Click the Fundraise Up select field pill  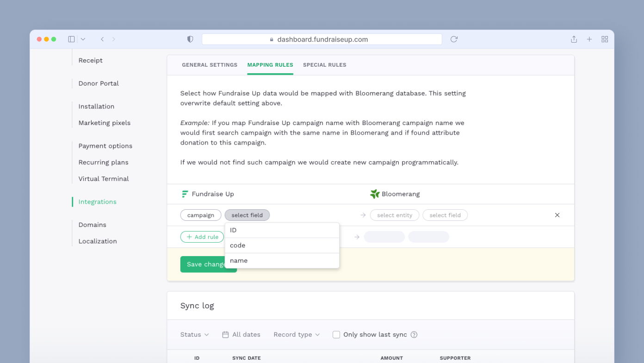pyautogui.click(x=247, y=215)
